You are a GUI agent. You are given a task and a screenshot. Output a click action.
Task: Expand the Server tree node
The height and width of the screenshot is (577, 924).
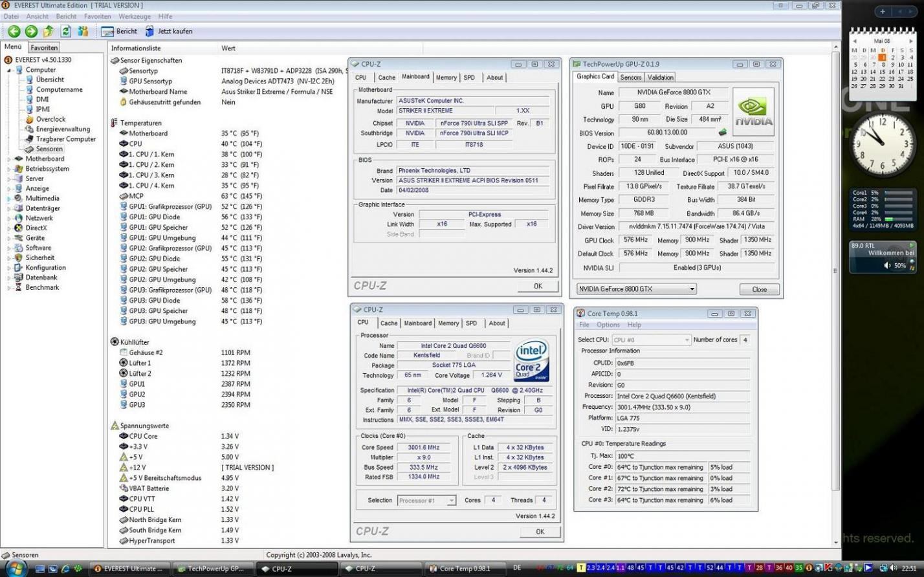coord(9,179)
